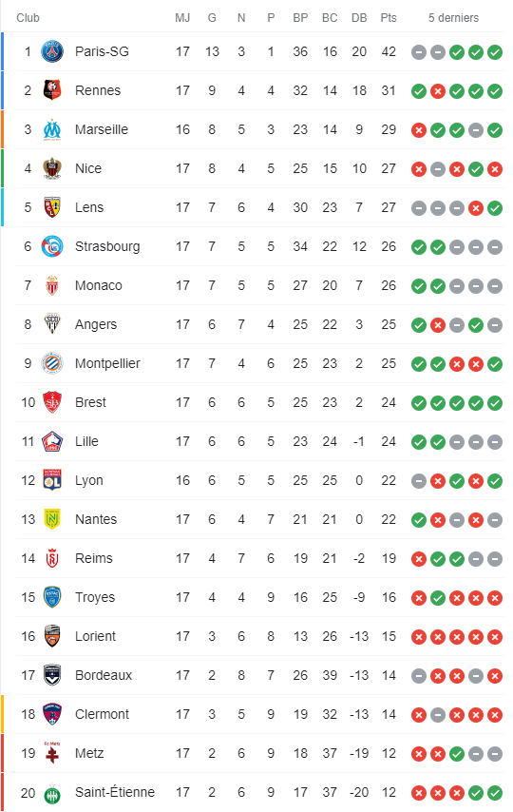The height and width of the screenshot is (812, 513).
Task: Click the Paris-SG club crest
Action: (x=51, y=51)
